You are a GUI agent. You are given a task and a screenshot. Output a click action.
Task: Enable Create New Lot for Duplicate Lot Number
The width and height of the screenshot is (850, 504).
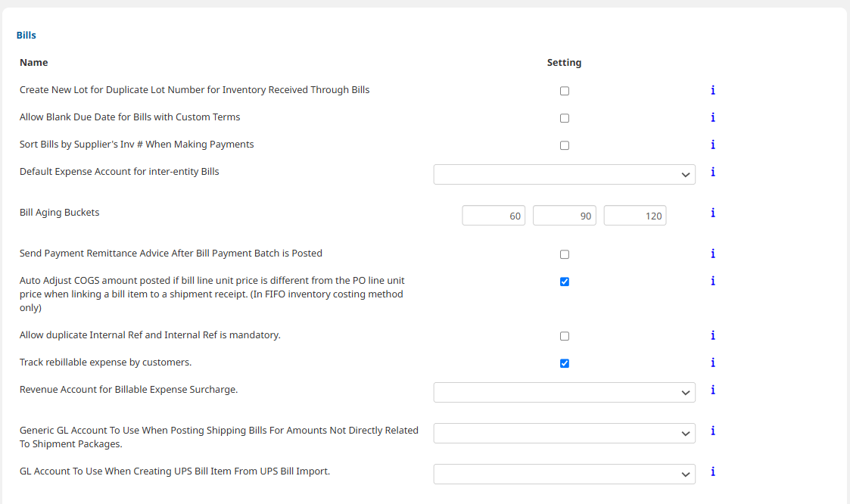[x=565, y=91]
